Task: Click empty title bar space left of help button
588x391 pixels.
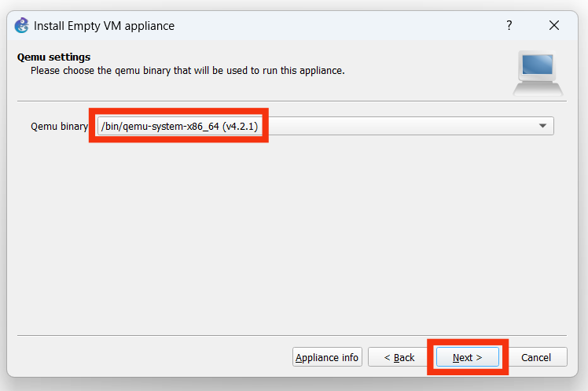Action: (x=354, y=25)
